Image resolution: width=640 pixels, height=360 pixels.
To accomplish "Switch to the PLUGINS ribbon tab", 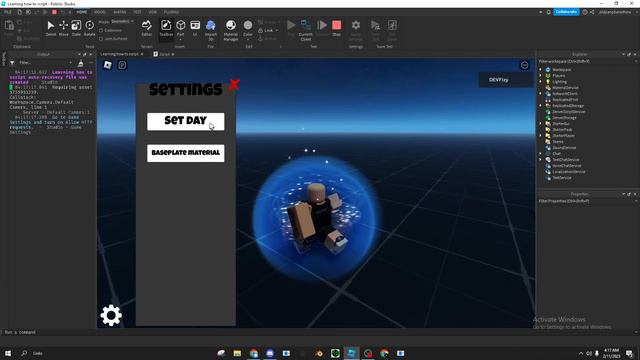I will coord(171,12).
